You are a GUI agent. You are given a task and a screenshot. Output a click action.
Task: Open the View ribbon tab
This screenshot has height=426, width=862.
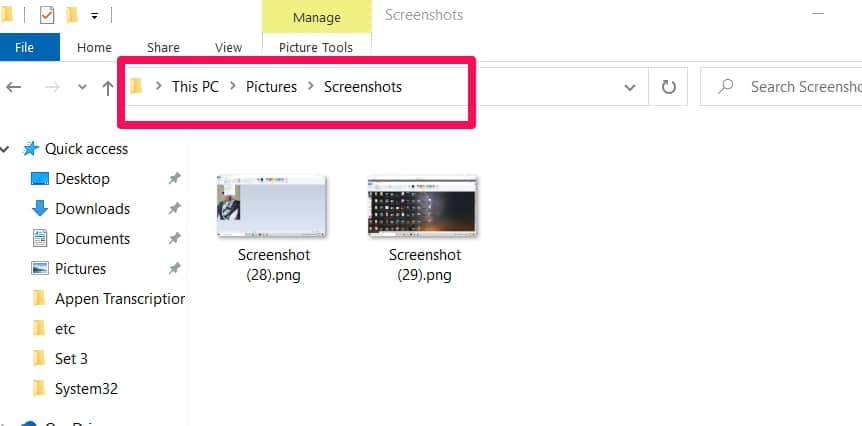coord(228,48)
